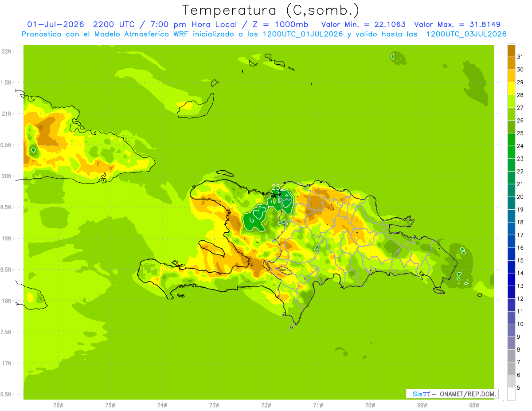Click color scale label "25"
The height and width of the screenshot is (411, 532).
[x=520, y=133]
